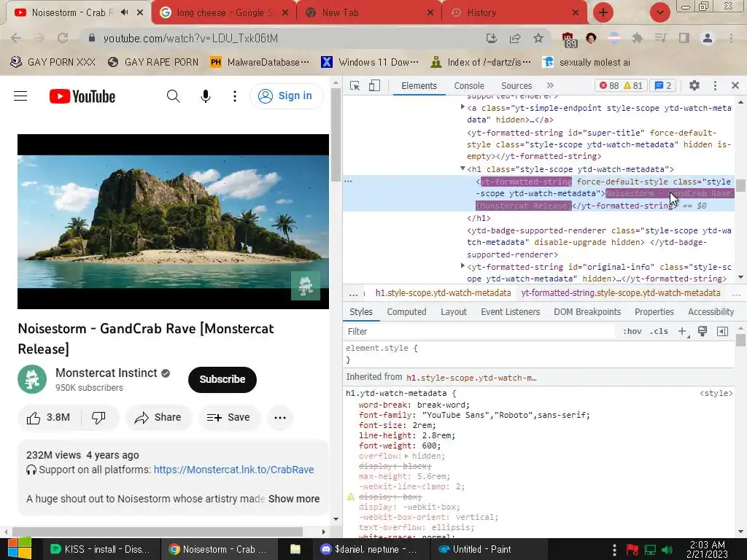
Task: Click into the styles Filter field
Action: (x=479, y=332)
